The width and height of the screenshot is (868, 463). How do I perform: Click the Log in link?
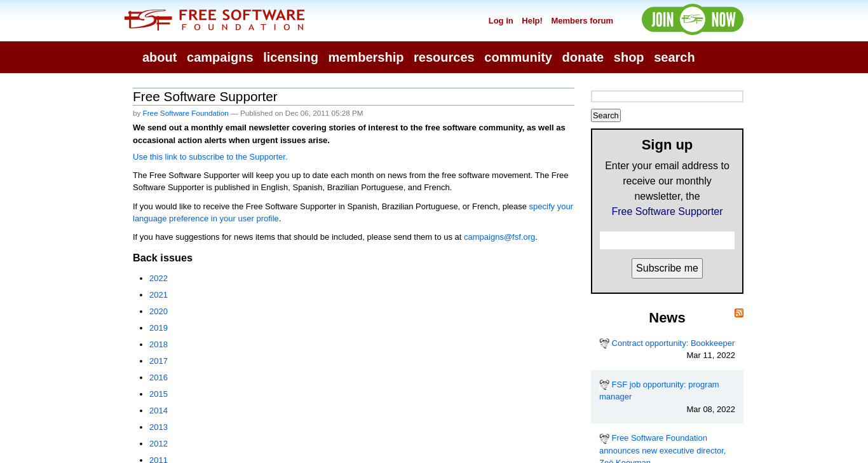click(501, 21)
